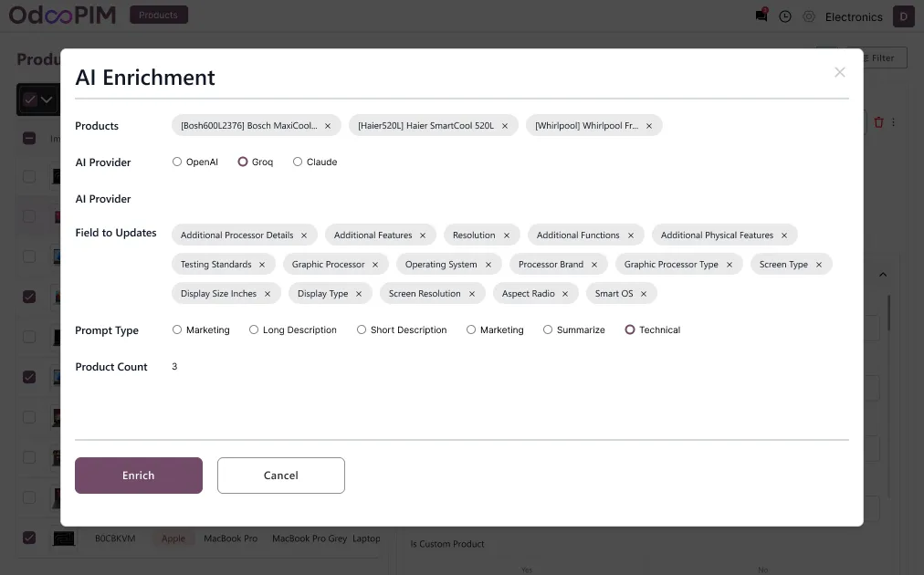The image size is (924, 575).
Task: Choose the Claude provider radio button
Action: click(x=298, y=162)
